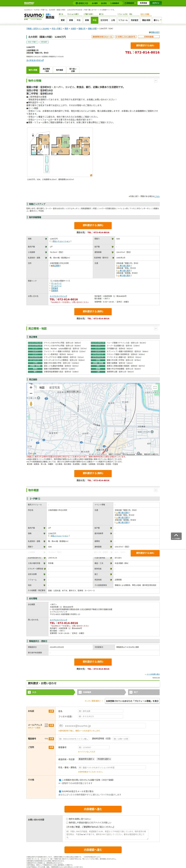The height and width of the screenshot is (868, 186).
Task: Jump up using ページの先頭へ floating arrow
Action: point(176,536)
